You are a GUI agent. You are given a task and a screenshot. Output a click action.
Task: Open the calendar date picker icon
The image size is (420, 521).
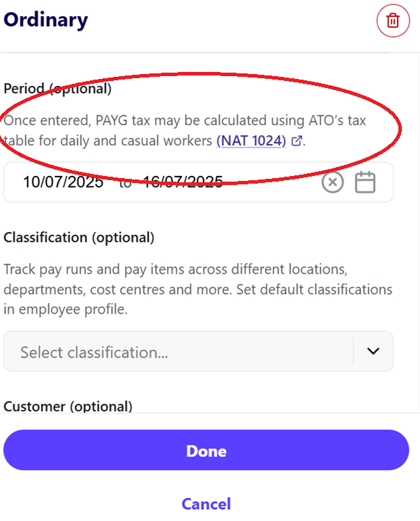point(365,182)
